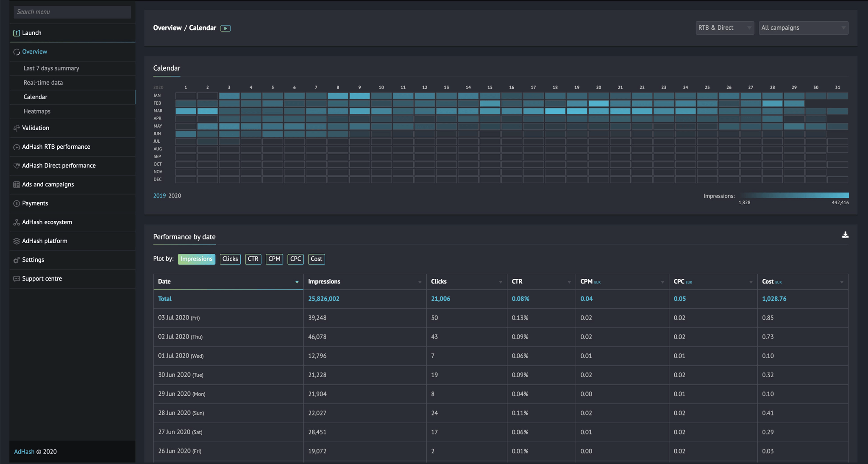868x464 pixels.
Task: Click the Ads and campaigns icon
Action: click(x=17, y=185)
